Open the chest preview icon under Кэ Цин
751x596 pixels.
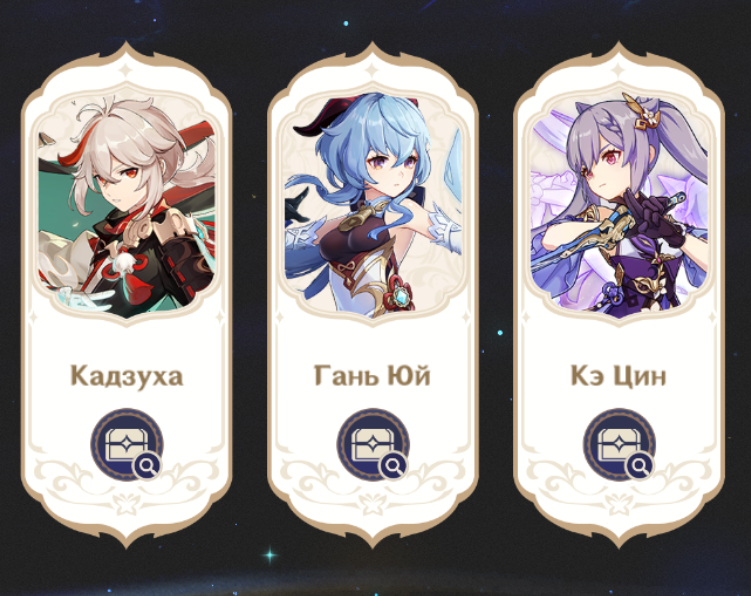click(x=619, y=444)
